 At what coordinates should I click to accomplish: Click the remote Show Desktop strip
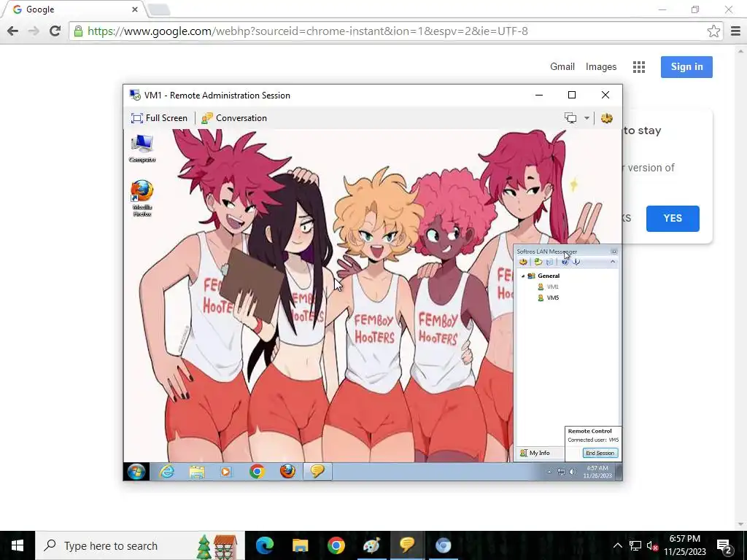tap(619, 472)
